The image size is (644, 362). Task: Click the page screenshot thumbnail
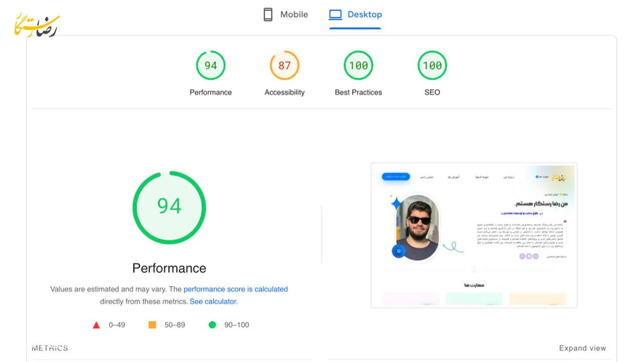[x=474, y=235]
